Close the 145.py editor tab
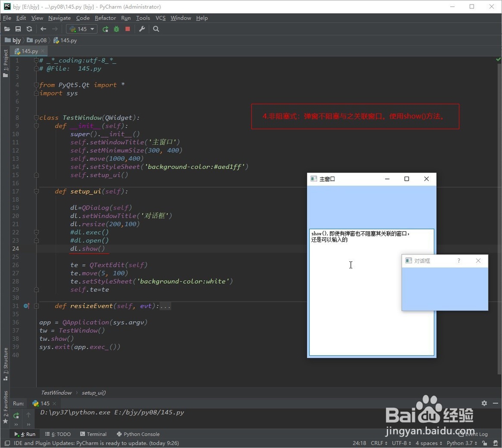This screenshot has height=448, width=502. [x=43, y=51]
